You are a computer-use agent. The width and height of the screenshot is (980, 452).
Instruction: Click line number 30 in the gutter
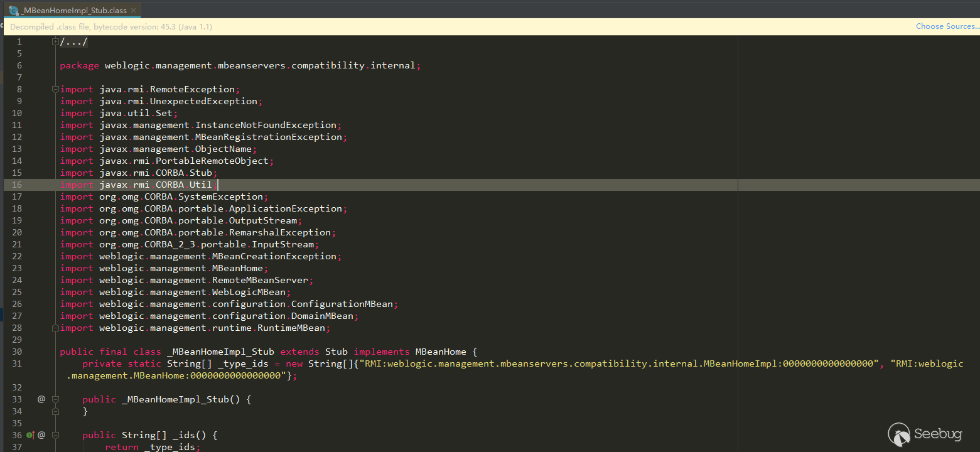click(16, 352)
